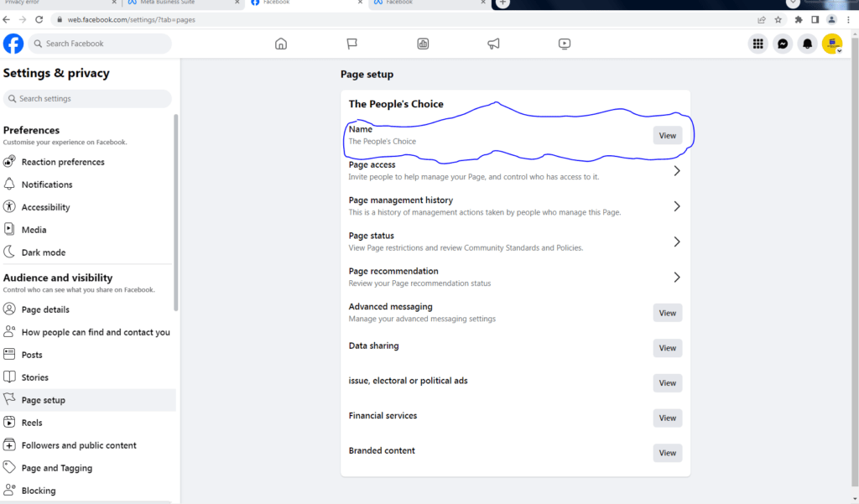Click the browser back arrow
Image resolution: width=859 pixels, height=504 pixels.
[x=7, y=20]
